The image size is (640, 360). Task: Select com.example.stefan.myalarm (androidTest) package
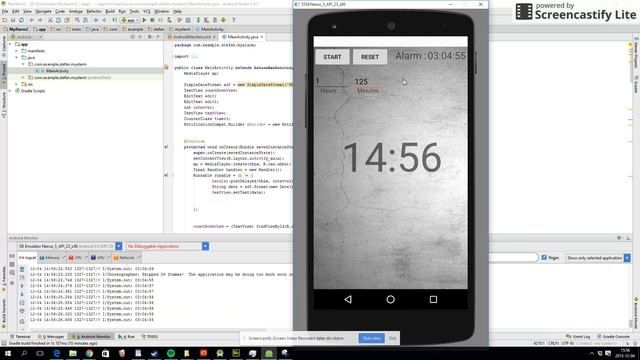[72, 78]
